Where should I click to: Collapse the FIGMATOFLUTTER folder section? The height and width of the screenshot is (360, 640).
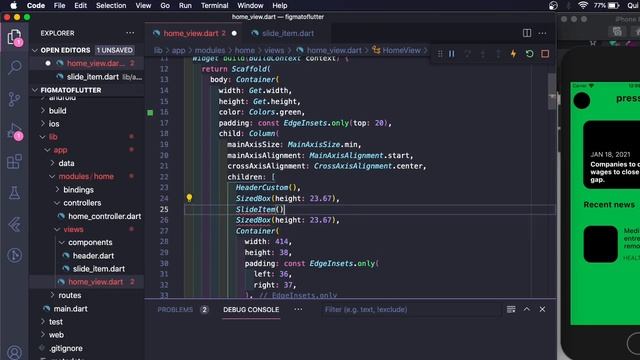35,90
